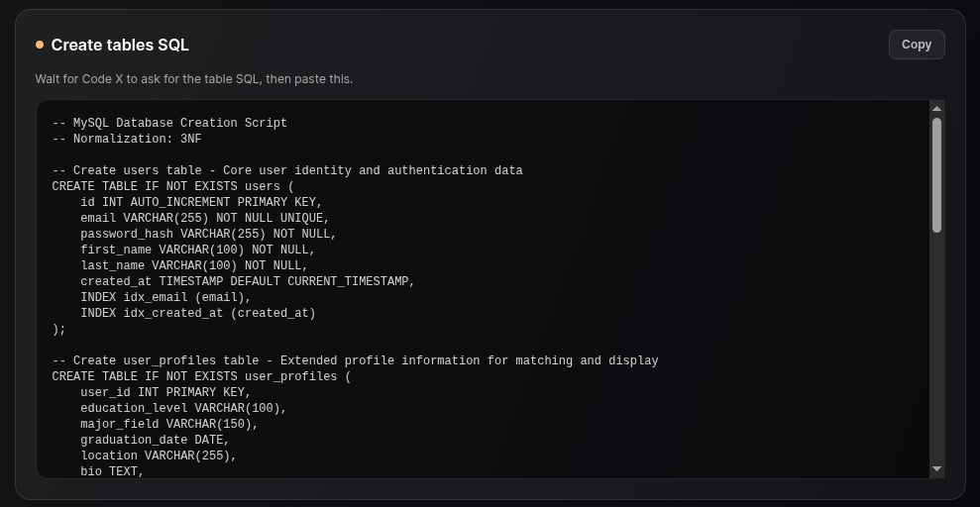This screenshot has width=980, height=507.
Task: Click the empty scrollbar track below the thumb
Action: click(x=936, y=347)
